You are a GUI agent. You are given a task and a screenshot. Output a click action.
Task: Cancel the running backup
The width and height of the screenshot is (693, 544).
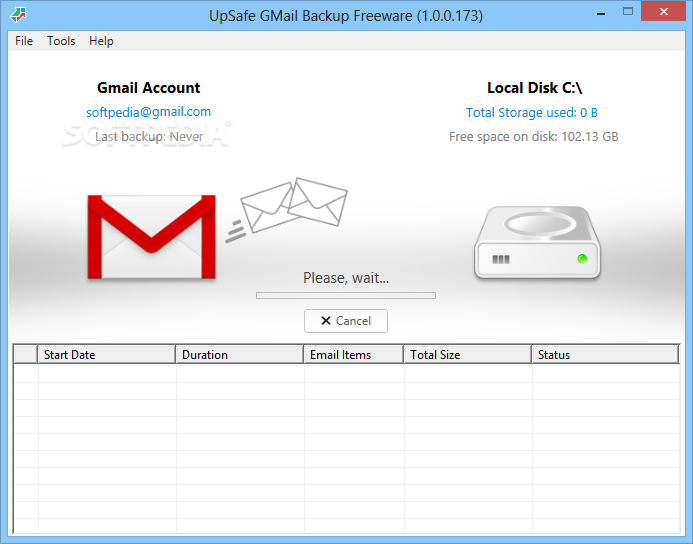346,321
